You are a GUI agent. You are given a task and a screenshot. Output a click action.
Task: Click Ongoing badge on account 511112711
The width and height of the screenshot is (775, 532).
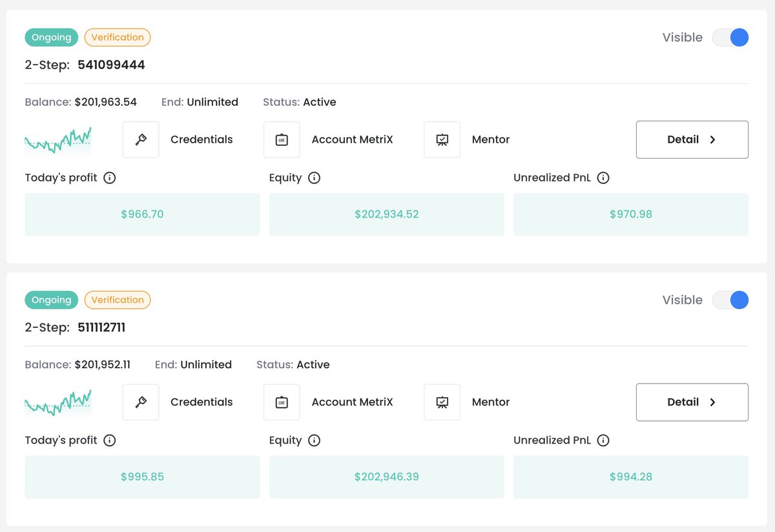click(x=52, y=300)
